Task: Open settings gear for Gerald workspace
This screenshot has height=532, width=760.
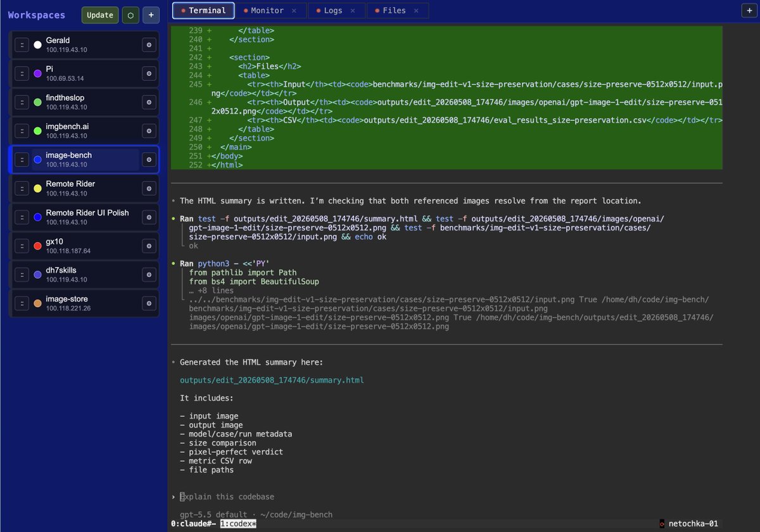Action: coord(149,45)
